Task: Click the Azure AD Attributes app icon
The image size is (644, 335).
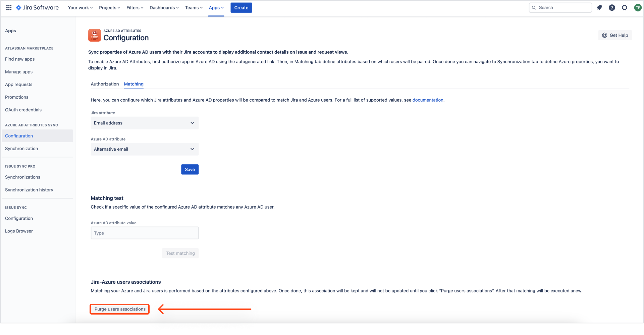Action: coord(95,35)
